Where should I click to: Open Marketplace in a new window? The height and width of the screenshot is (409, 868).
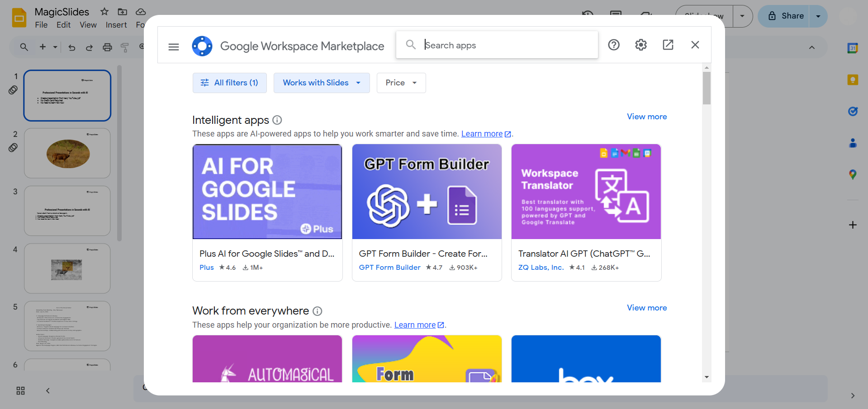pos(668,45)
